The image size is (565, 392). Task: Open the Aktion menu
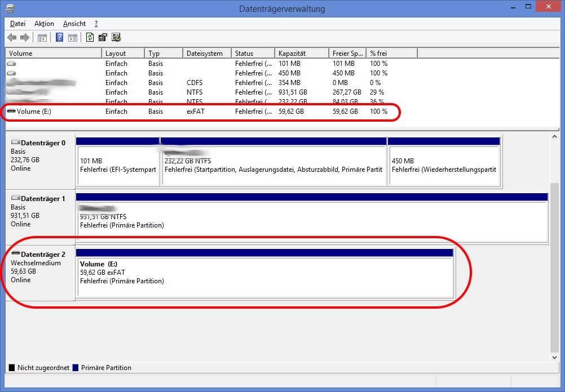click(44, 24)
